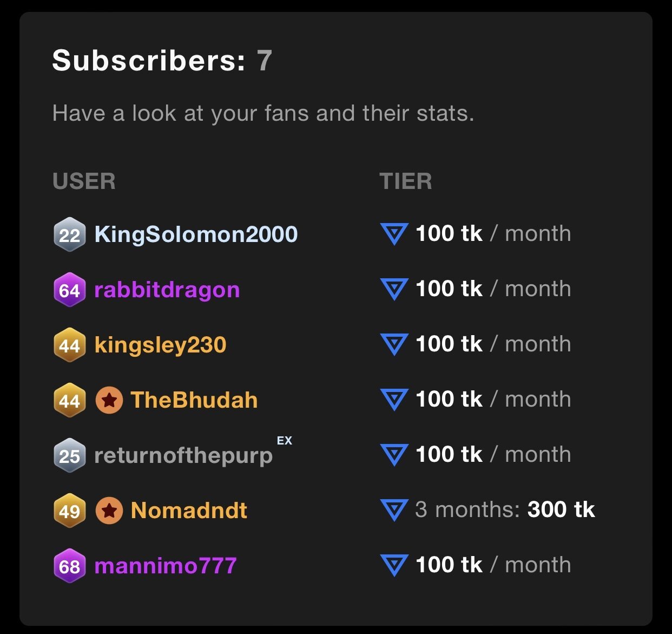Click the star icon beside TheBhudah

(x=109, y=400)
